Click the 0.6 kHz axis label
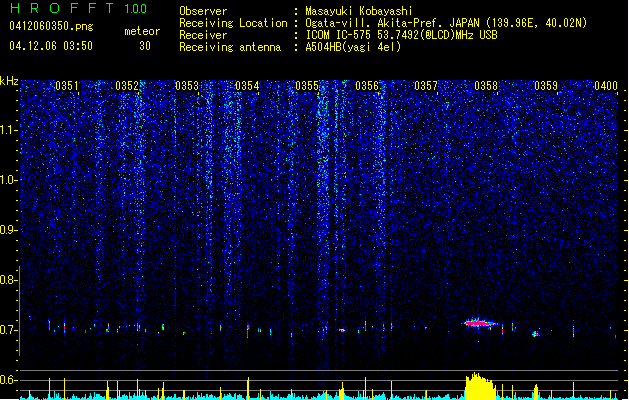This screenshot has width=629, height=400. (9, 380)
